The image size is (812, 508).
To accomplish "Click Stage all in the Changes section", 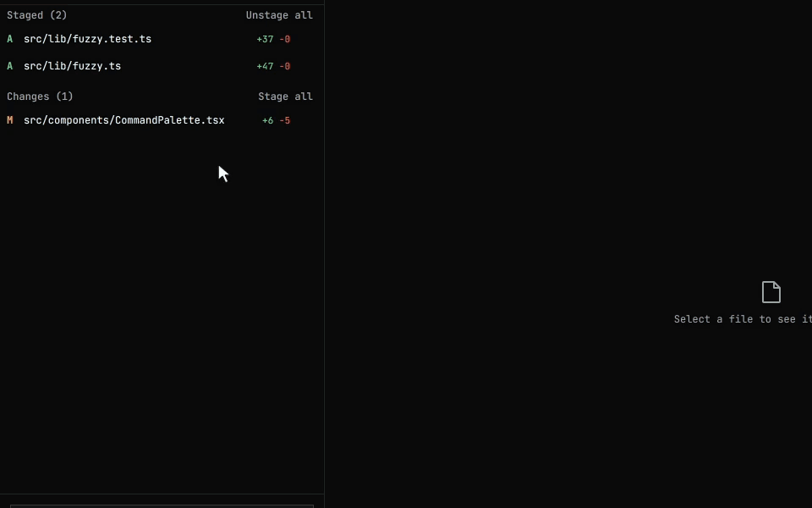I will [x=285, y=97].
